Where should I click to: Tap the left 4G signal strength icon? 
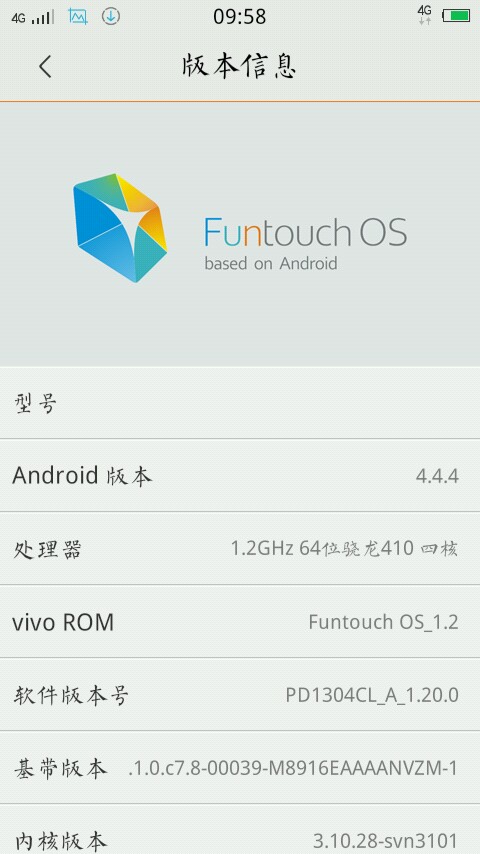point(33,17)
